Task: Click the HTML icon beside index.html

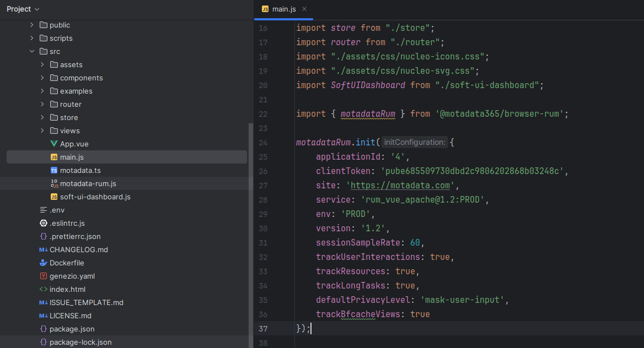Action: 44,289
